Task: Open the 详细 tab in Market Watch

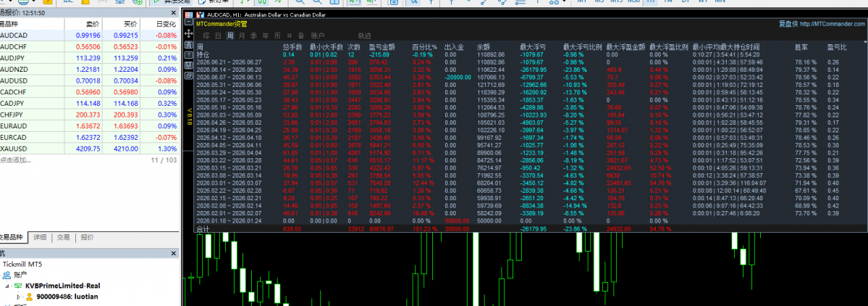Action: [39, 237]
